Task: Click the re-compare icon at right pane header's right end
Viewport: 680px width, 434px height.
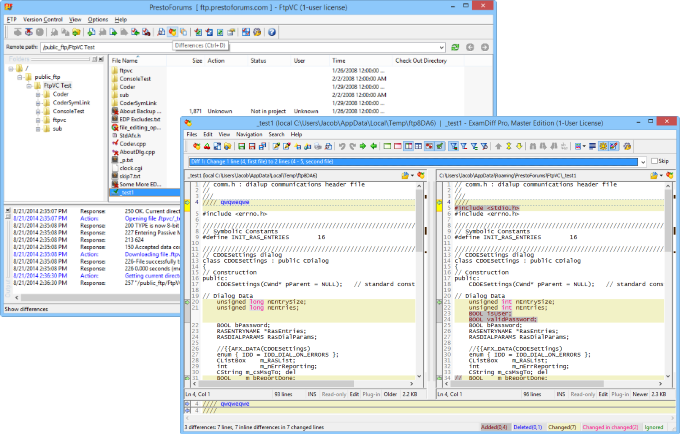Action: [x=670, y=176]
